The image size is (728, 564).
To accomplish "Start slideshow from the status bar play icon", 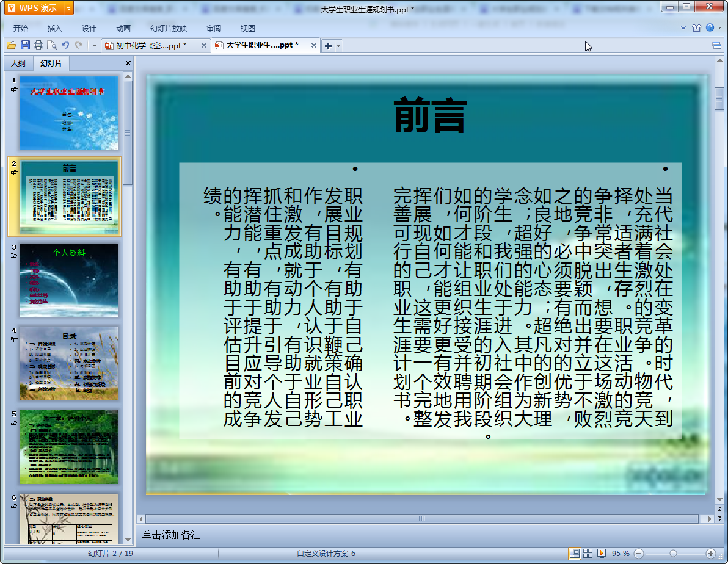I will (x=601, y=554).
